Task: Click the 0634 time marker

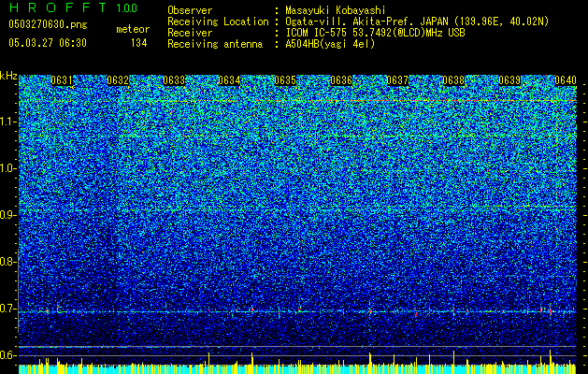Action: pos(229,80)
